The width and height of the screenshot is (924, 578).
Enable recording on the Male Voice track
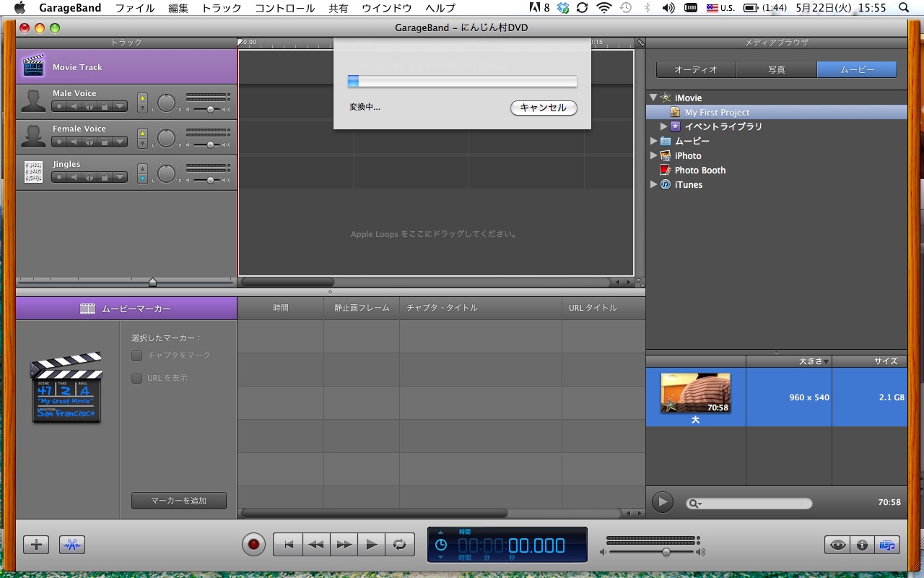click(x=59, y=106)
